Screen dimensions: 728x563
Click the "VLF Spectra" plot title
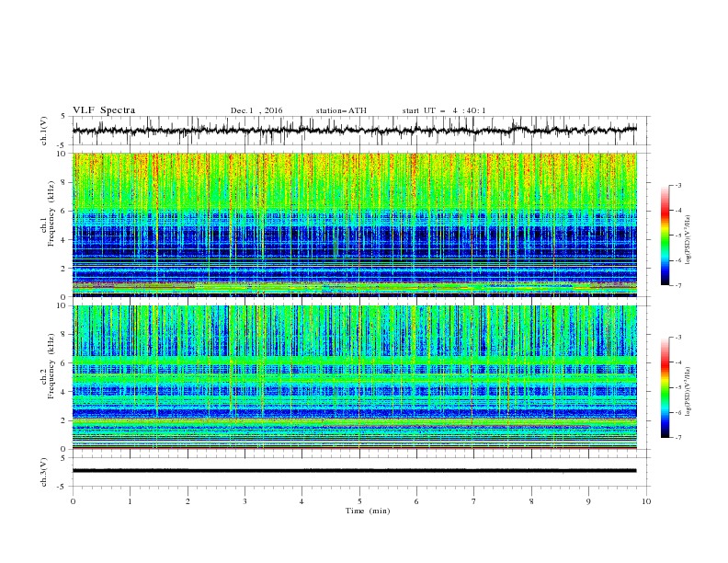[x=104, y=110]
